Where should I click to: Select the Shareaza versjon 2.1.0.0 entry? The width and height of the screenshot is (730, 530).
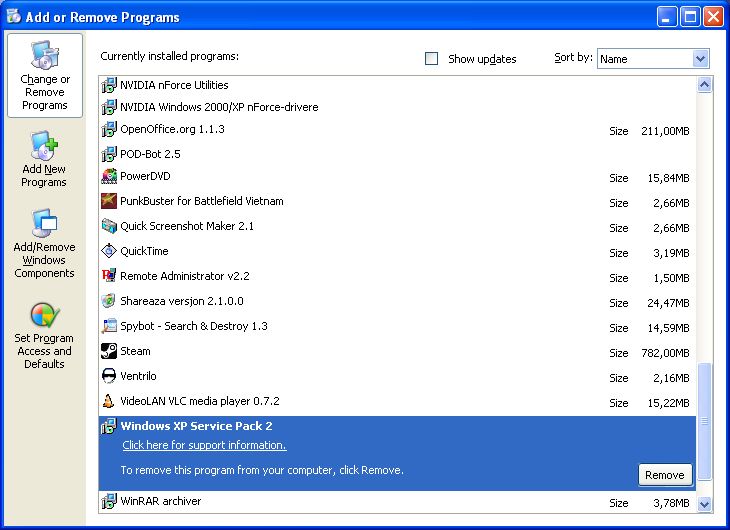(x=397, y=301)
